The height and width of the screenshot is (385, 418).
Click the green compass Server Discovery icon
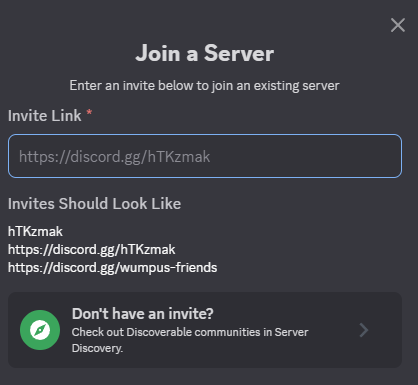point(40,330)
